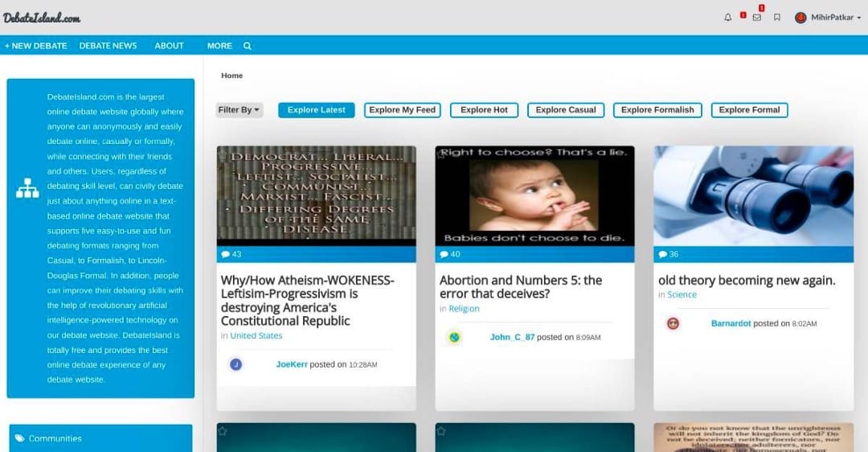Click JoeKerr's avatar icon
Image resolution: width=868 pixels, height=452 pixels.
235,364
